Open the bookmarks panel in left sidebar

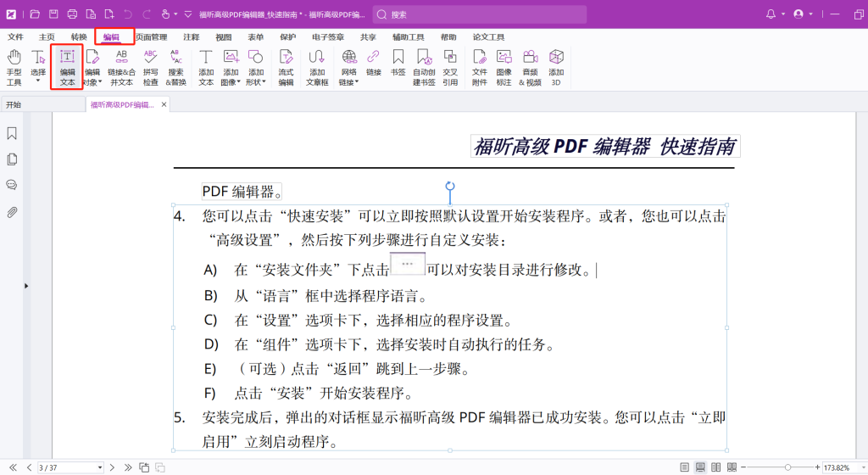[12, 133]
